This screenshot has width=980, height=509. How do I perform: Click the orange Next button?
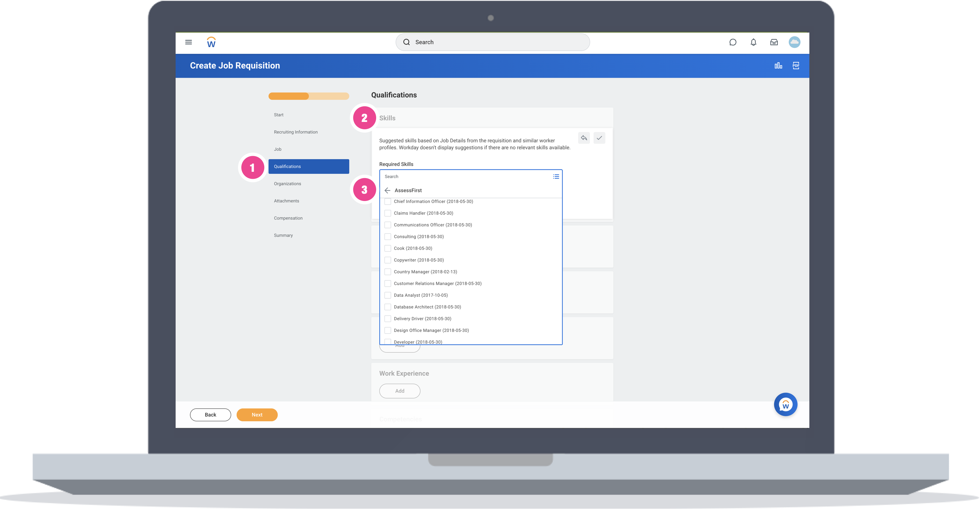coord(257,415)
